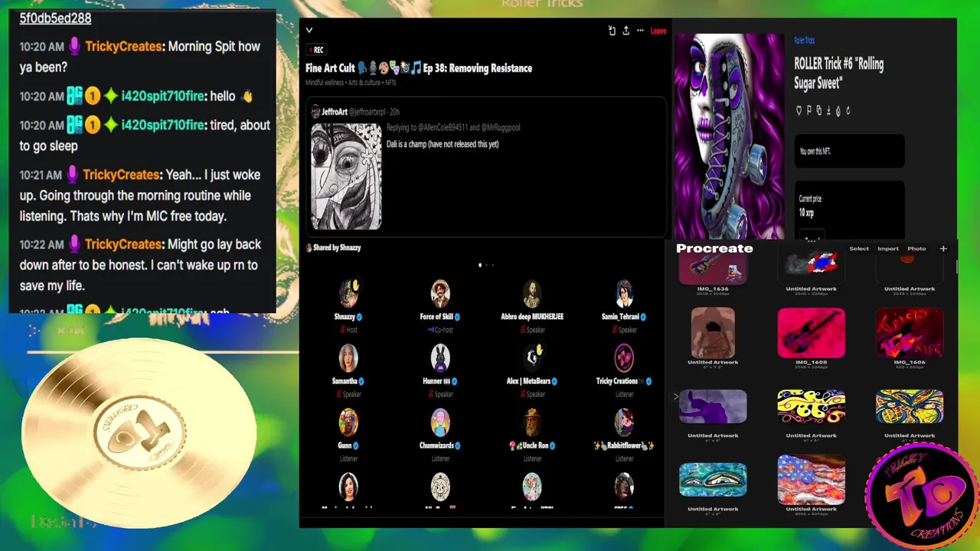The width and height of the screenshot is (980, 551).
Task: Open speaker Samantha's avatar
Action: (x=348, y=358)
